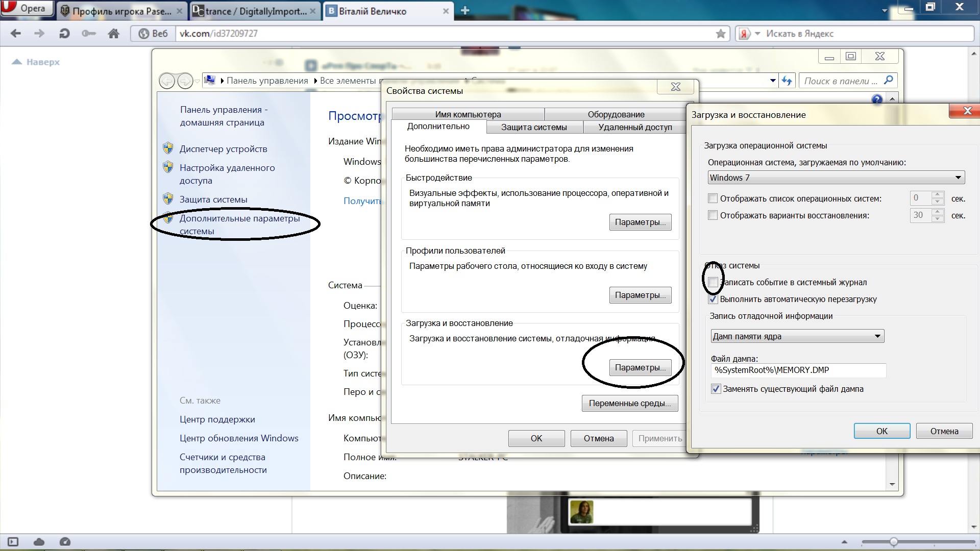This screenshot has height=551, width=980.
Task: Switch to Защита системы tab
Action: click(x=534, y=127)
